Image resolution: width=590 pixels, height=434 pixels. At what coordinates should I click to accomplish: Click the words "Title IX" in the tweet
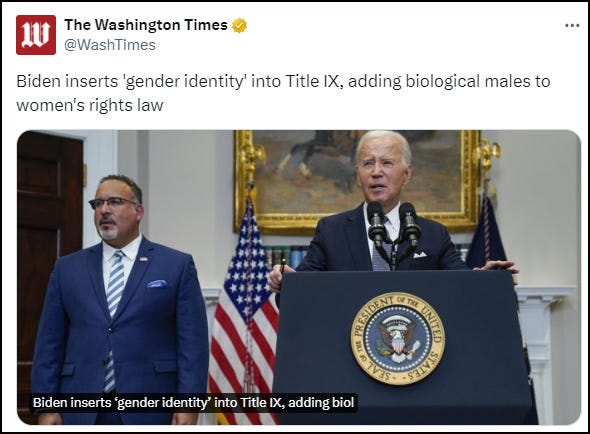point(312,81)
